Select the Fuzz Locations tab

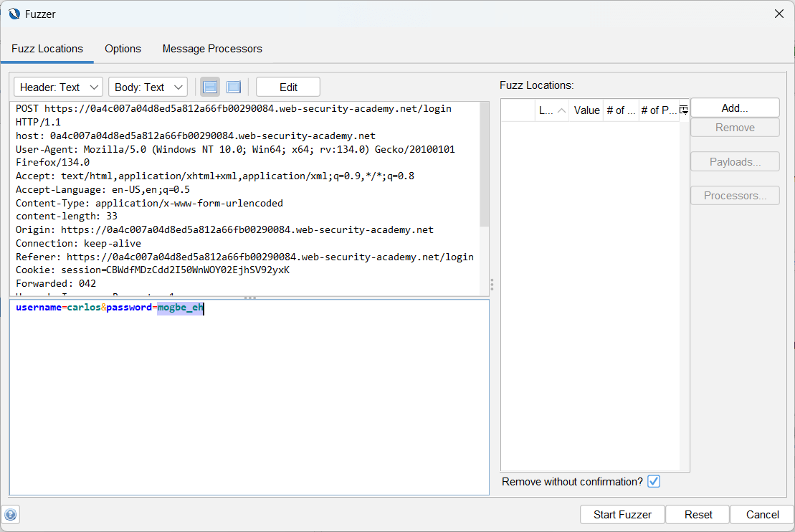(47, 49)
